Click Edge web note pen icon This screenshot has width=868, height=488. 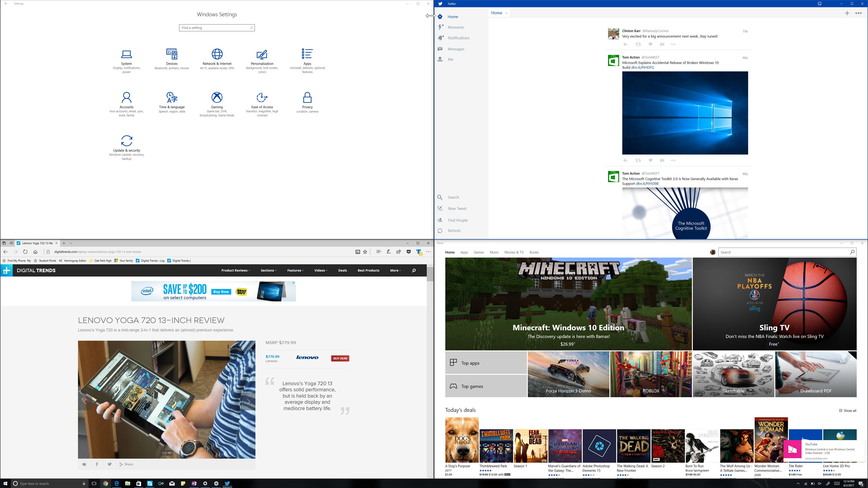coord(389,252)
